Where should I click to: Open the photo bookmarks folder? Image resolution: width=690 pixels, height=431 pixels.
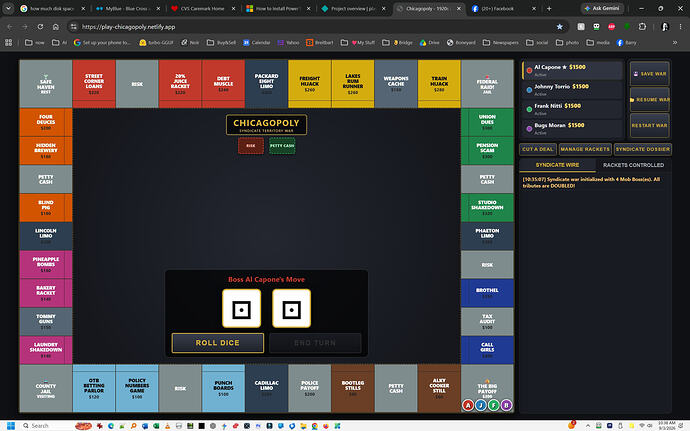tap(567, 42)
